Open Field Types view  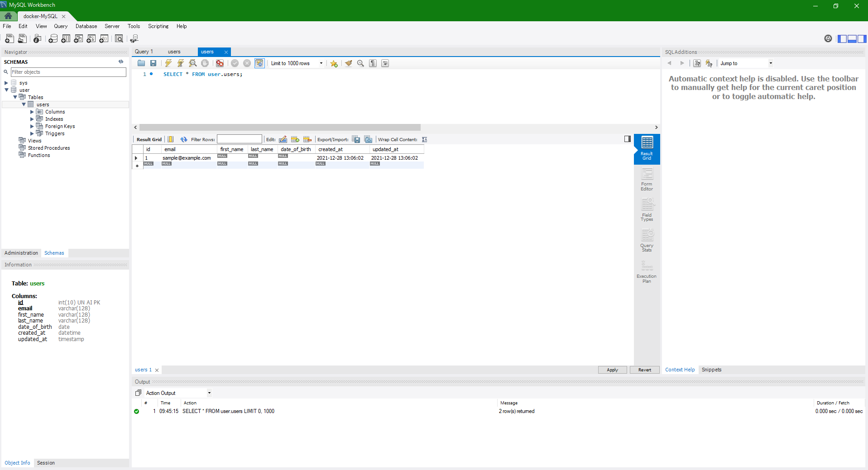pos(647,210)
